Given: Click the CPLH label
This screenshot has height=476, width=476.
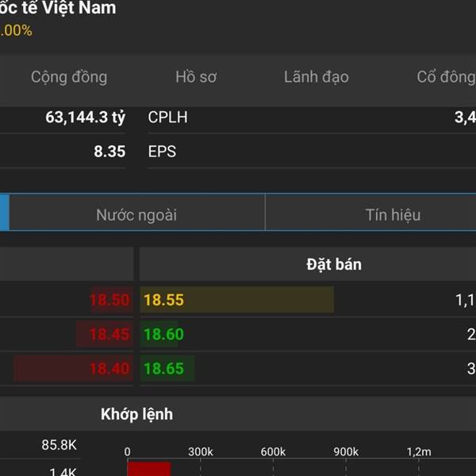Looking at the screenshot, I should pyautogui.click(x=167, y=117).
